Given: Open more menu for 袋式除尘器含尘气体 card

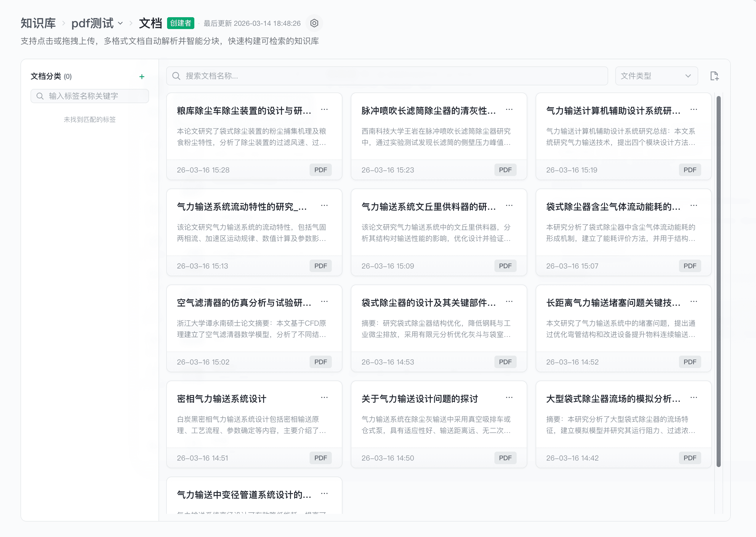Looking at the screenshot, I should pos(693,206).
